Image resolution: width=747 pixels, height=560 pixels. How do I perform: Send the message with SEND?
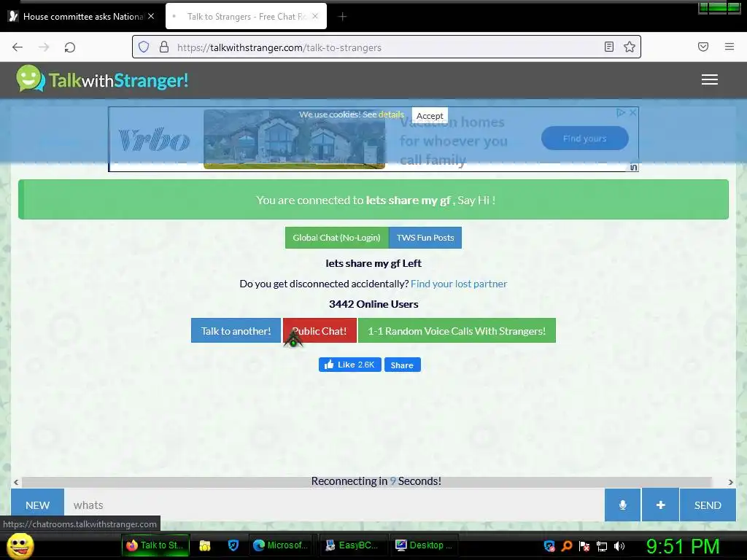click(708, 505)
